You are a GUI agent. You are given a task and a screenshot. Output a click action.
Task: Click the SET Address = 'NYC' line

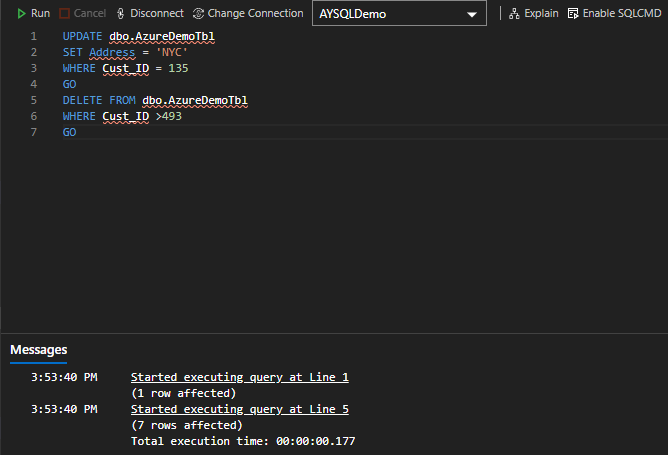[x=125, y=53]
